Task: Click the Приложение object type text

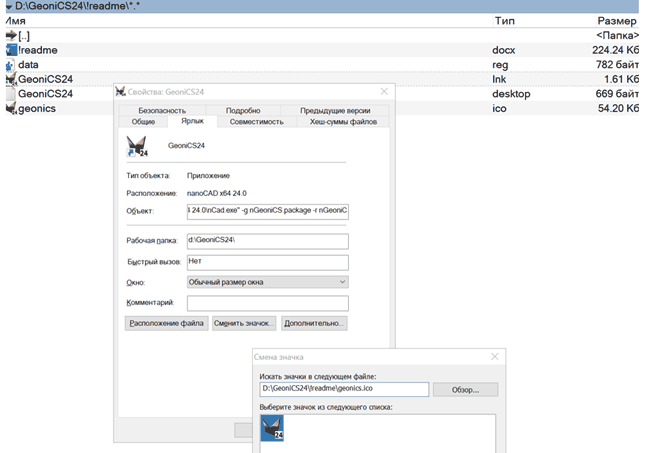Action: point(208,176)
